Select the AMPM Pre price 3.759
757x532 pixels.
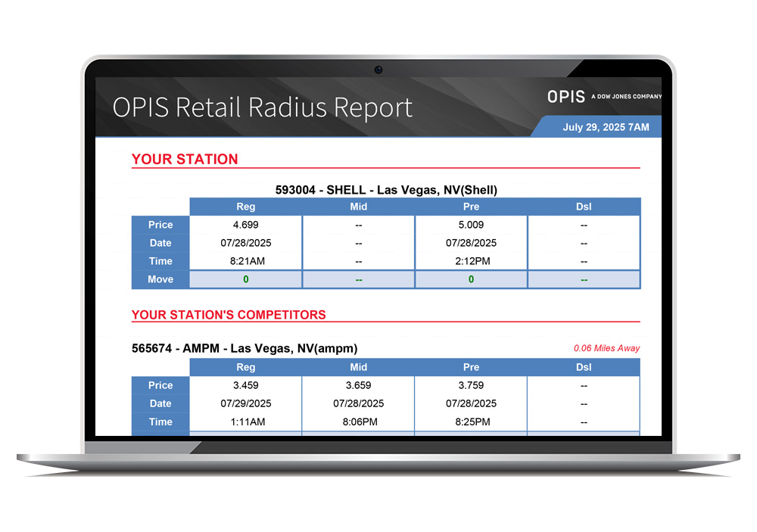(x=471, y=385)
